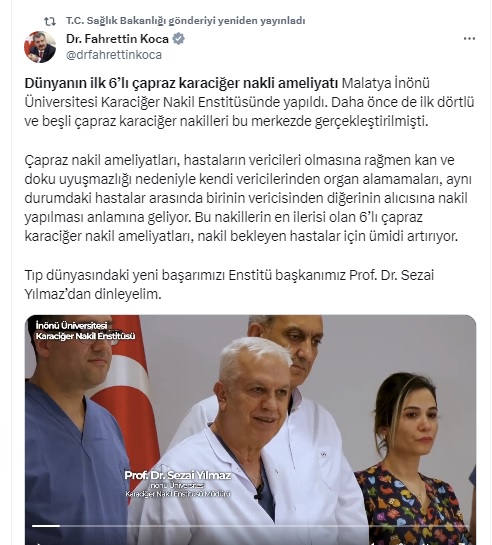Click the Dr. Fahrettin Koca display name
Screen dimensions: 492x545
[117, 39]
